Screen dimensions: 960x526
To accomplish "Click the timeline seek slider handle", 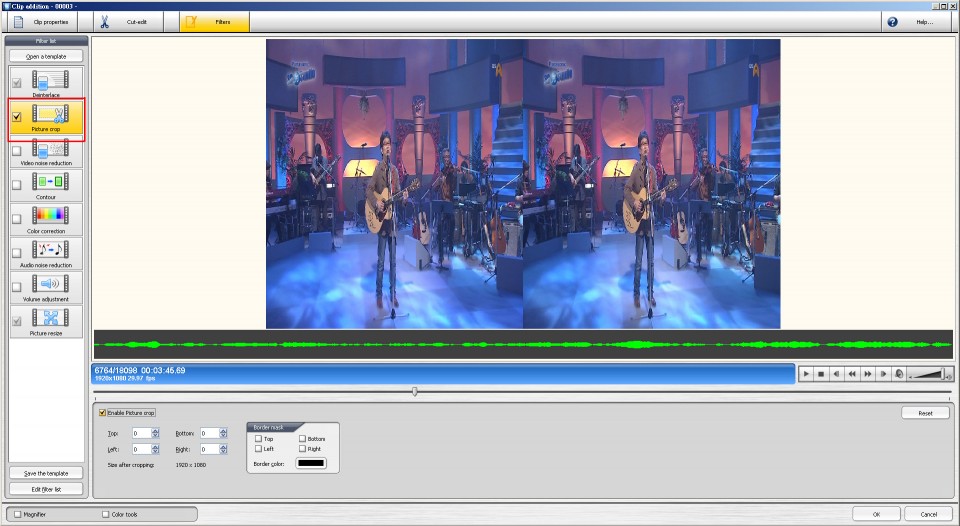I will tap(414, 391).
